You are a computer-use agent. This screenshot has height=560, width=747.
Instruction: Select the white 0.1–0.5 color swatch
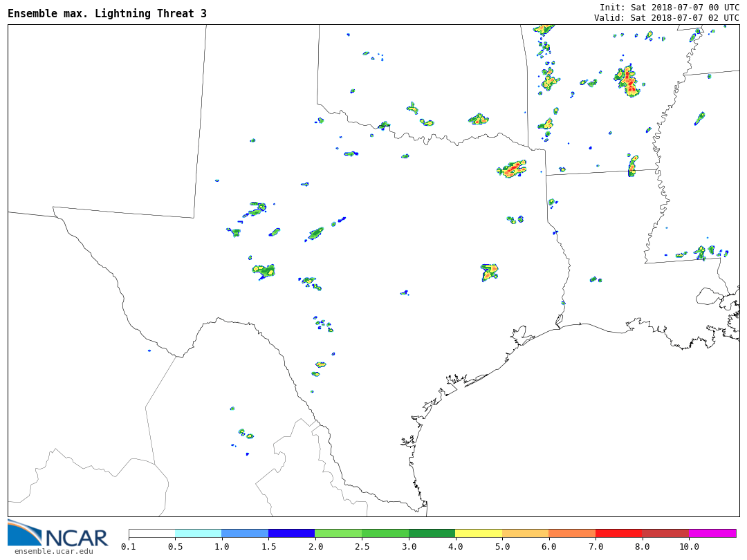coord(151,534)
